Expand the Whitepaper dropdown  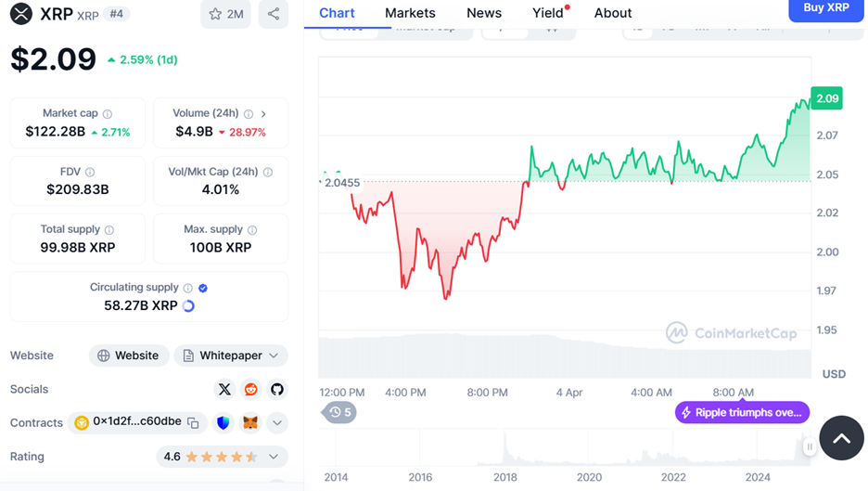(x=231, y=355)
